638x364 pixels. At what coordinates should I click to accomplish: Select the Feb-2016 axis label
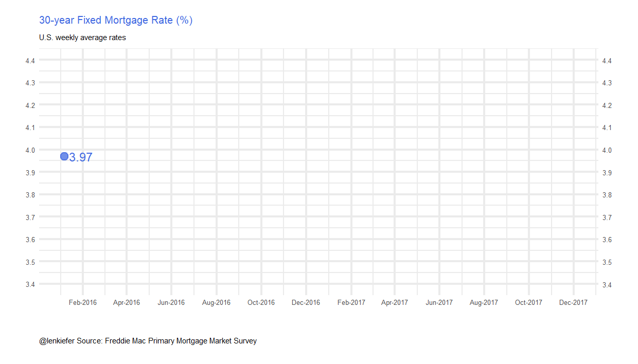click(83, 302)
